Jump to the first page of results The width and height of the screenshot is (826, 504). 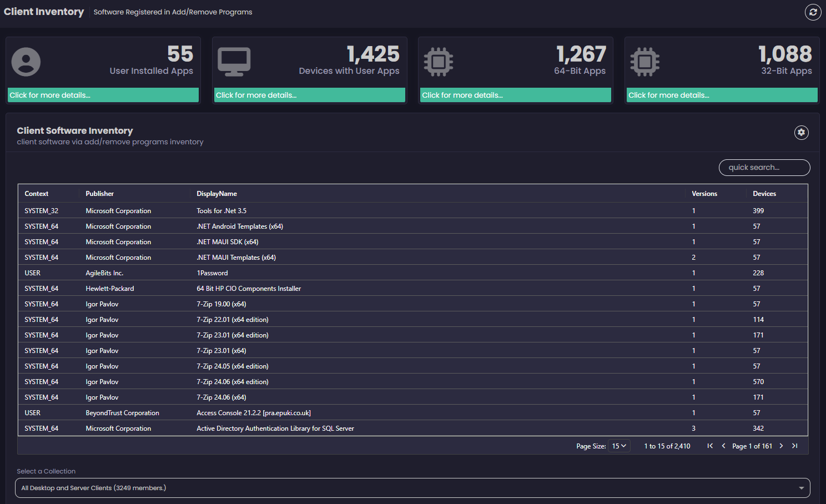click(710, 446)
